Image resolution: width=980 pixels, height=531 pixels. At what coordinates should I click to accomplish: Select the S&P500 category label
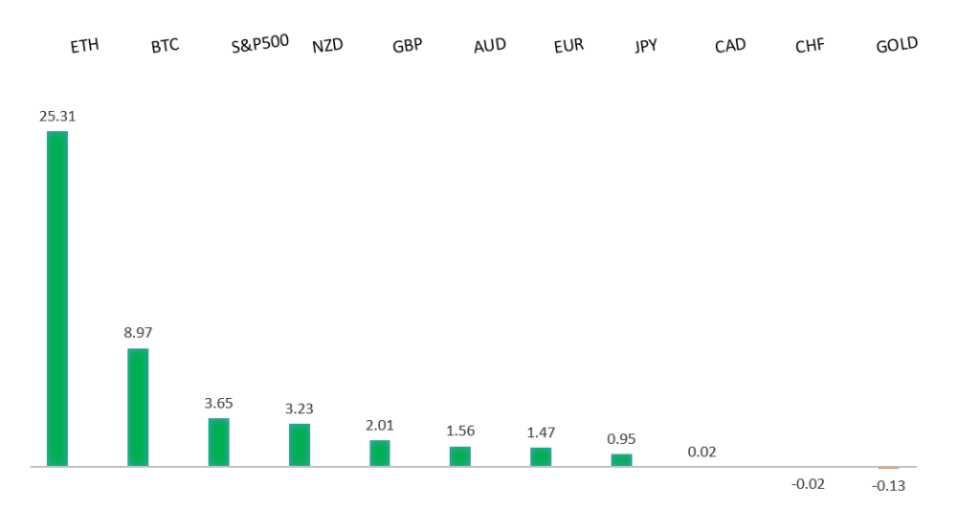point(260,45)
